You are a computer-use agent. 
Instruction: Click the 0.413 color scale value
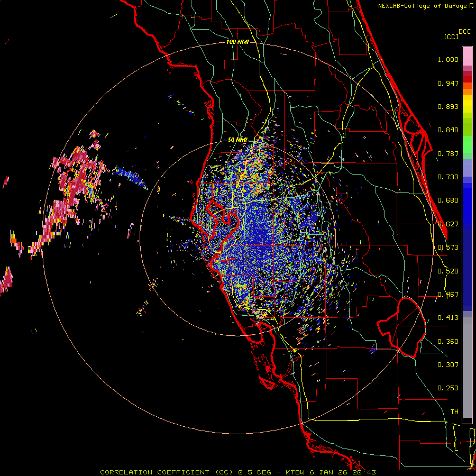coord(448,318)
